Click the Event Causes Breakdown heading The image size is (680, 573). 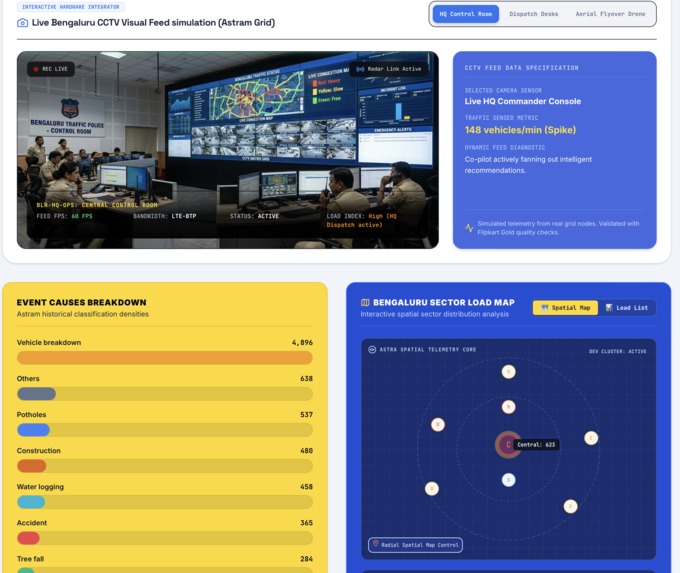pyautogui.click(x=82, y=302)
